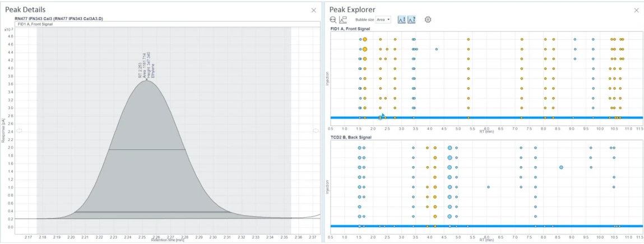
Task: Click the half-height width line inside the peak
Action: click(147, 149)
